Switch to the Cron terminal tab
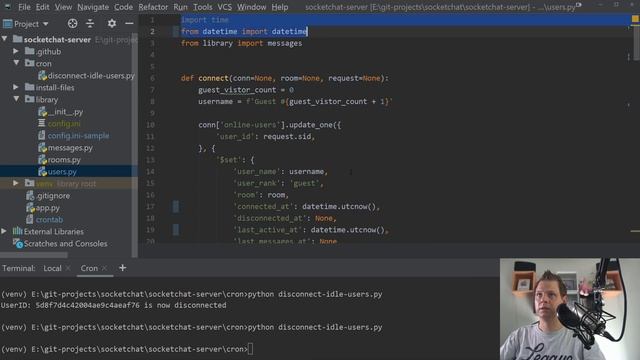Viewport: 640px width, 360px height. pos(89,268)
